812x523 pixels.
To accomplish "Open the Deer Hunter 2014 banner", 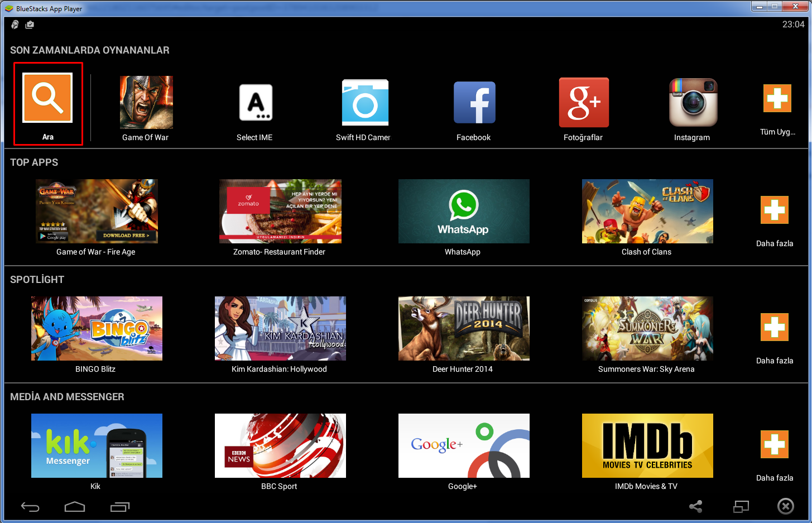I will (x=464, y=328).
